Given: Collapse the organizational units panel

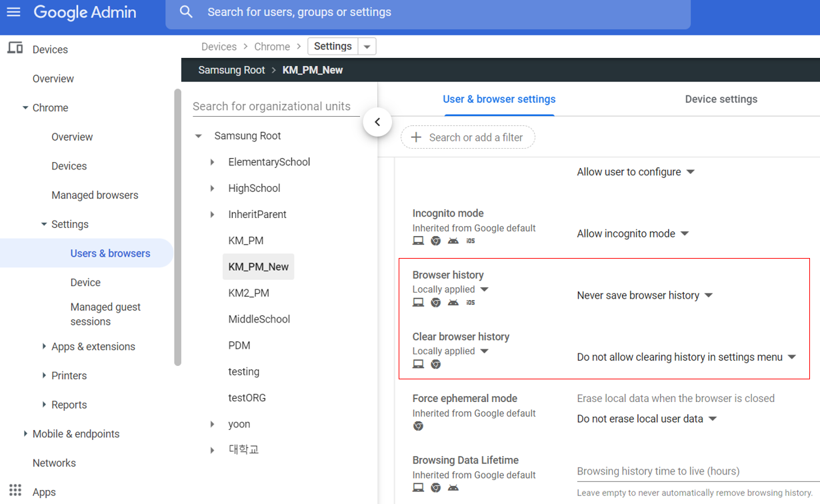Looking at the screenshot, I should click(x=377, y=122).
